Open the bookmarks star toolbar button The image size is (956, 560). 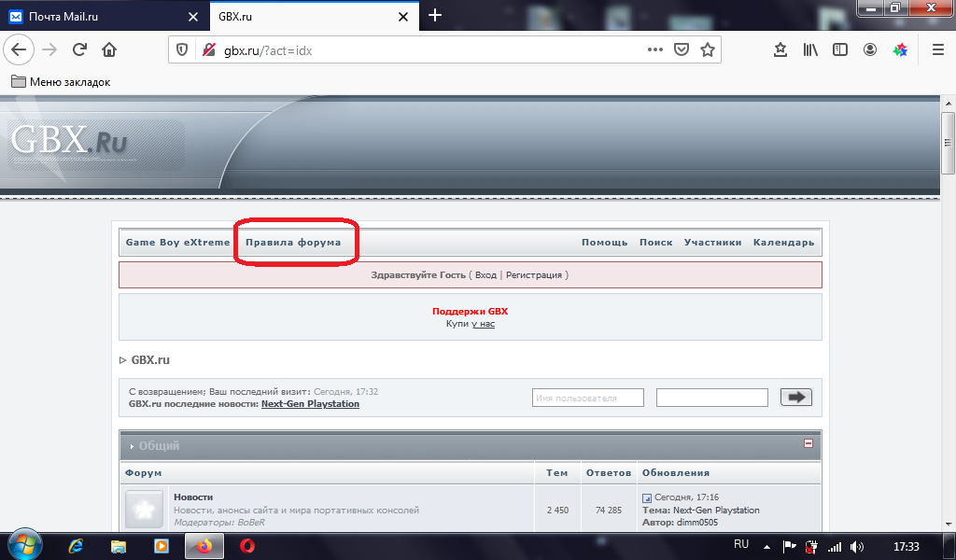pos(780,50)
